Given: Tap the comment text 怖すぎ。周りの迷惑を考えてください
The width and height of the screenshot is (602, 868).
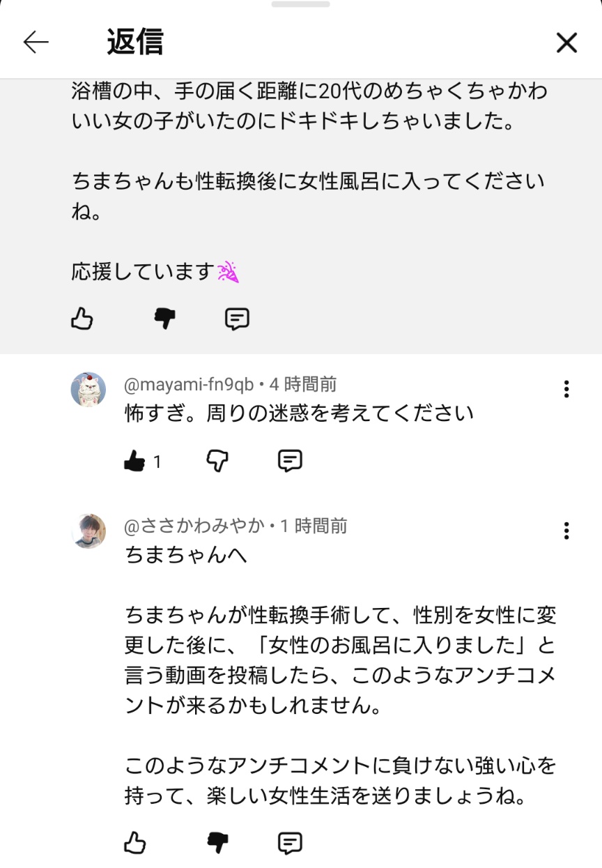Looking at the screenshot, I should pyautogui.click(x=299, y=413).
